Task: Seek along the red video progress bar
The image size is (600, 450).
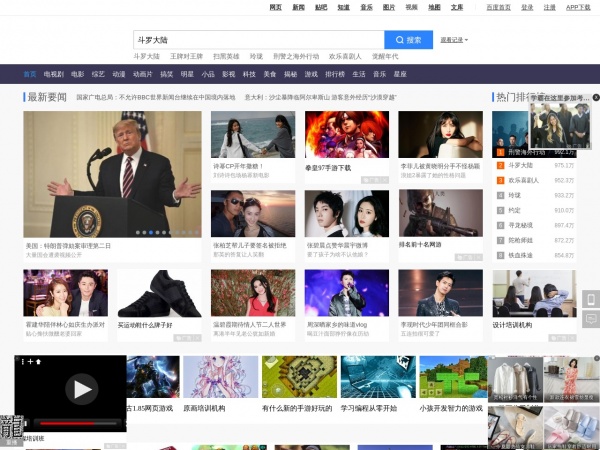Action: coord(78,423)
